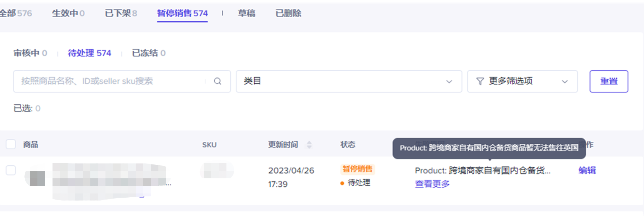Expand the 类目 category dropdown
The width and height of the screenshot is (644, 217).
coord(349,82)
